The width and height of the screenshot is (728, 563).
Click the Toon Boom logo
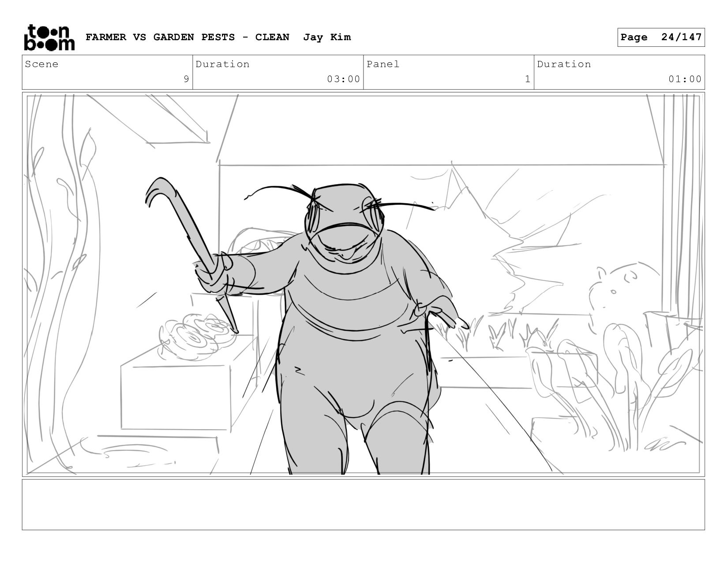pyautogui.click(x=49, y=38)
